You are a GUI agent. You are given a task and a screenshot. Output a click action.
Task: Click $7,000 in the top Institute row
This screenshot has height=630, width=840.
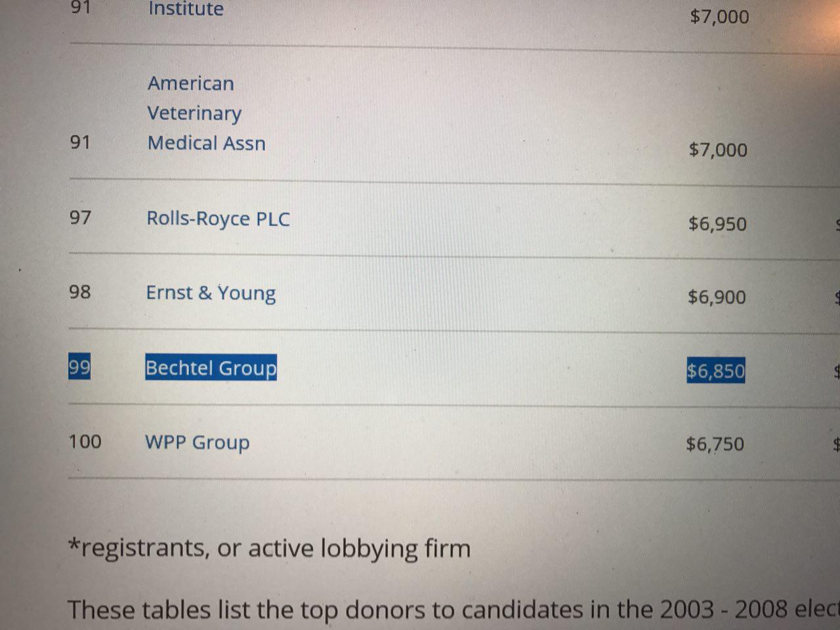tap(719, 16)
